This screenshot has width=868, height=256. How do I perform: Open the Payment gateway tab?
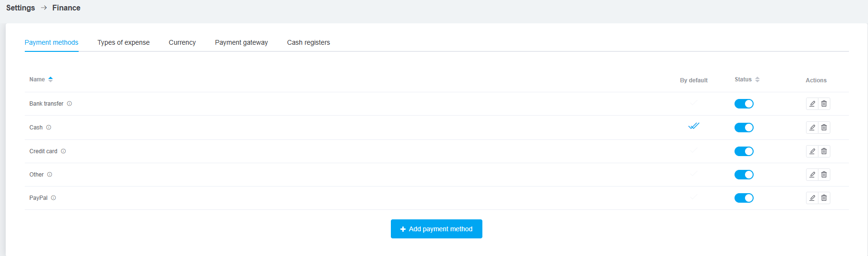[x=241, y=42]
